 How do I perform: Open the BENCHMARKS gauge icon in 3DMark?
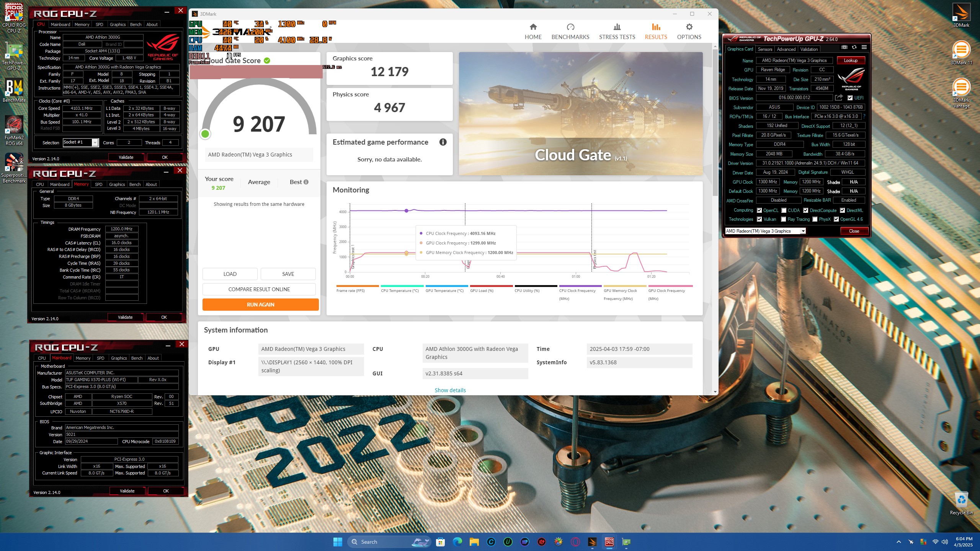570,27
